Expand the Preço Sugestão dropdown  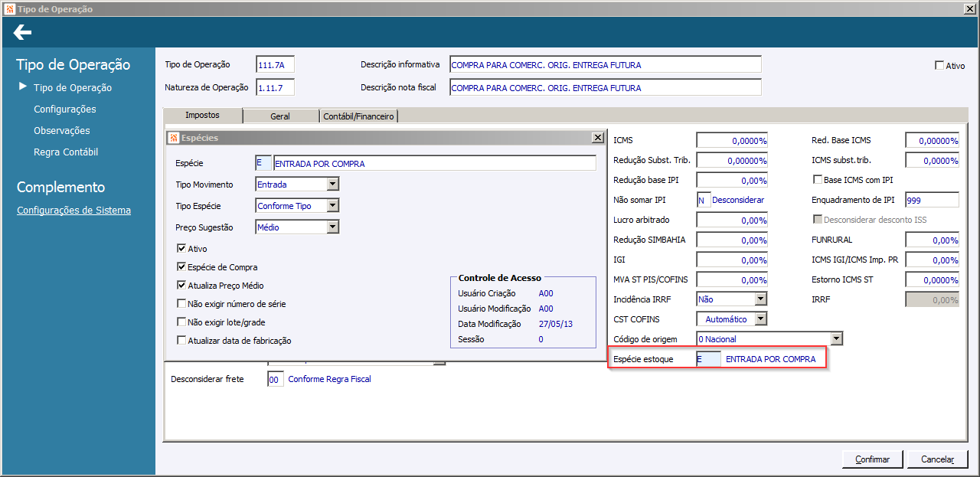coord(332,227)
